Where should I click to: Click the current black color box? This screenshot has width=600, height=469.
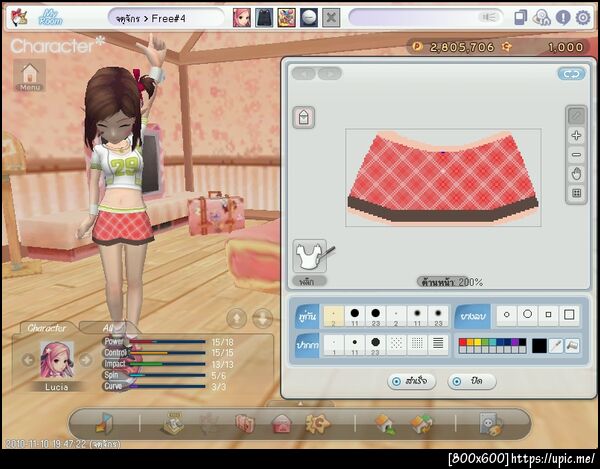[x=539, y=346]
